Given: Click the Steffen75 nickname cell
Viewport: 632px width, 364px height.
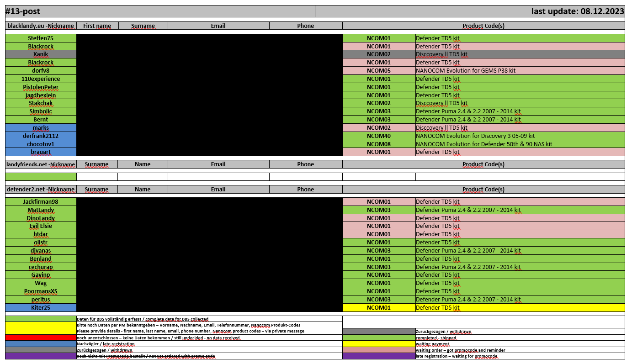Looking at the screenshot, I should click(x=41, y=38).
